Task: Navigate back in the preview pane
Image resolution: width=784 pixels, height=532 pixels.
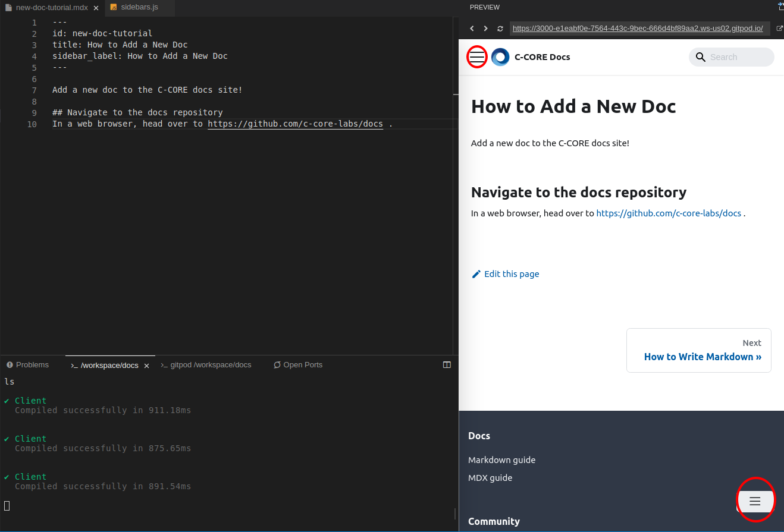Action: click(472, 28)
